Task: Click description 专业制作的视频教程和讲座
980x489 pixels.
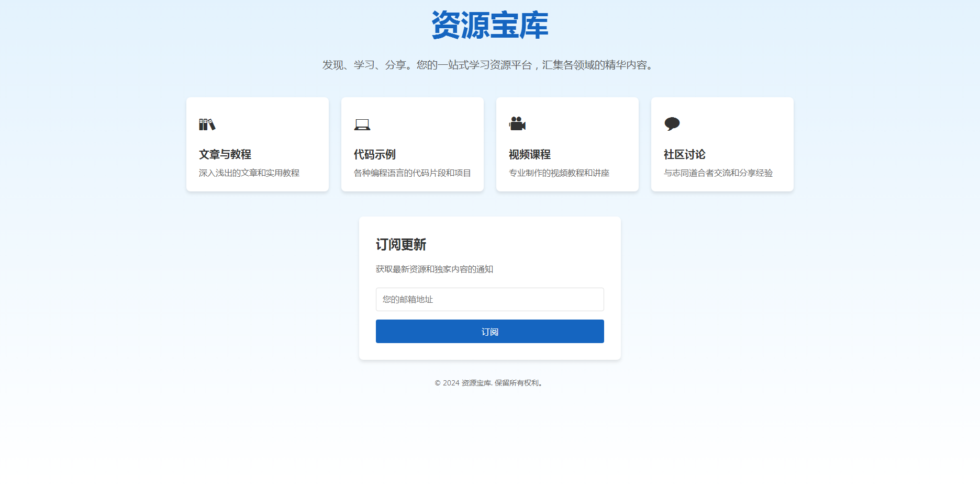Action: tap(559, 173)
